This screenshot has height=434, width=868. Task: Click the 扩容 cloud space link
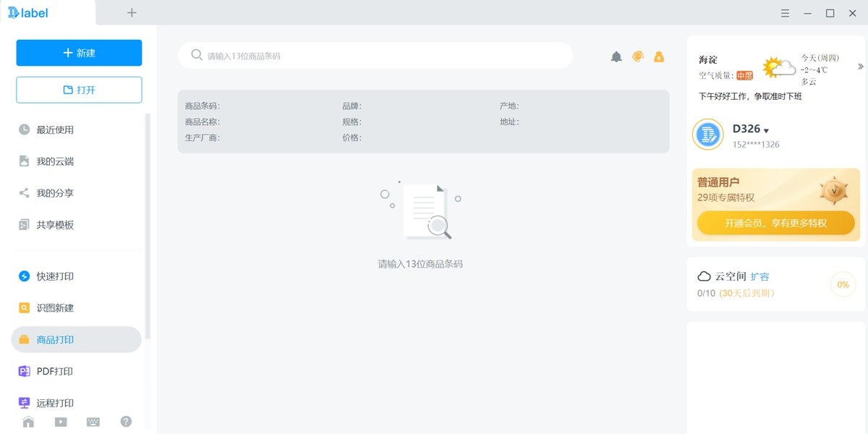(x=759, y=276)
